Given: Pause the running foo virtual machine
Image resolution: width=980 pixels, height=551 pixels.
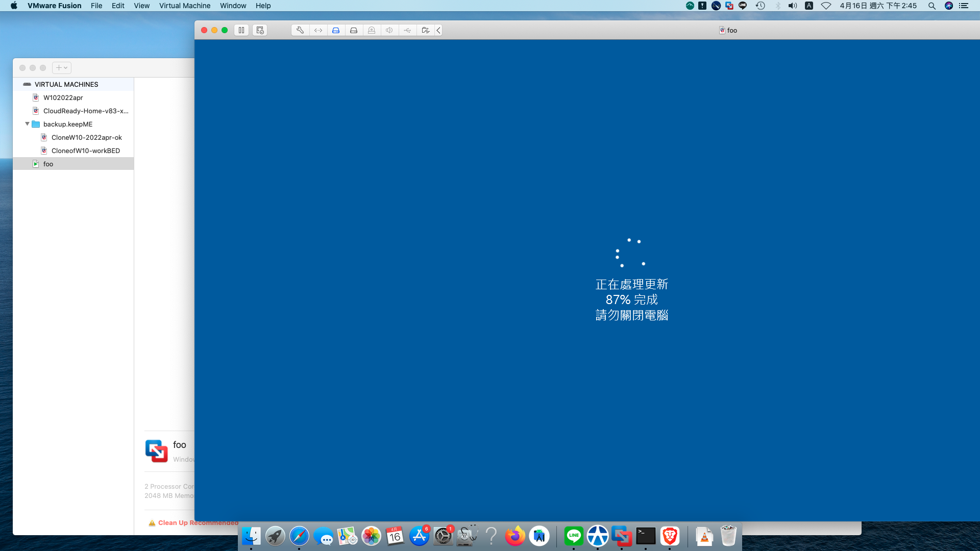Looking at the screenshot, I should (241, 30).
